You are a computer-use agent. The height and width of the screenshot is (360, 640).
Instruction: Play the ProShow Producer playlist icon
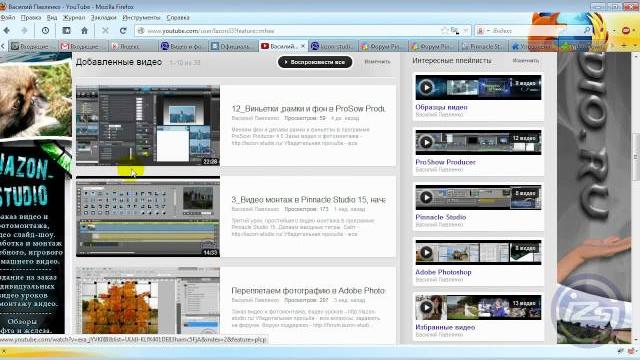point(426,142)
